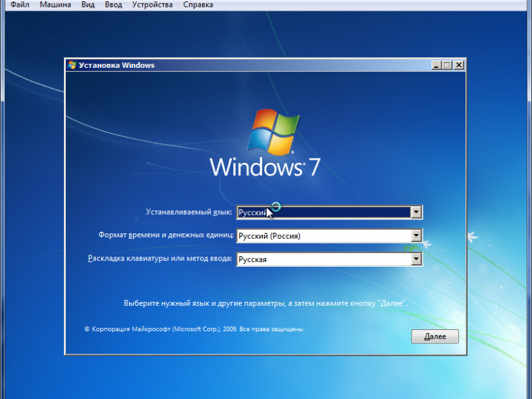This screenshot has height=399, width=532.
Task: Minimize the Установка Windows dialog
Action: tap(436, 65)
